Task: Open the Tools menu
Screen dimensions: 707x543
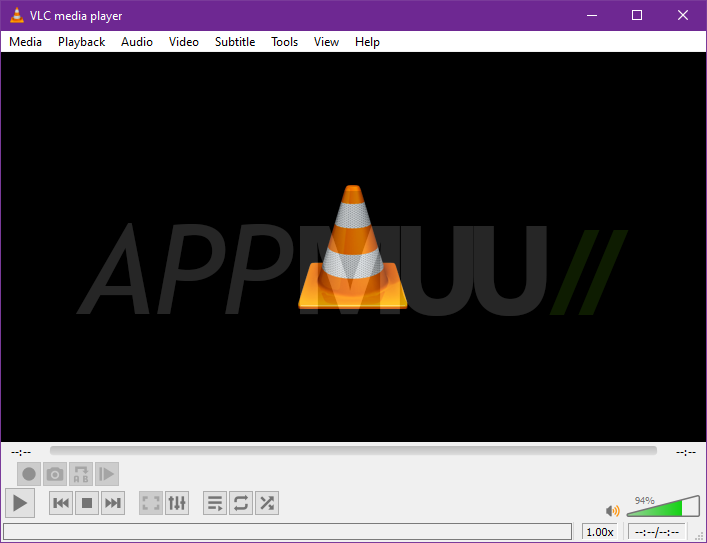Action: (x=285, y=42)
